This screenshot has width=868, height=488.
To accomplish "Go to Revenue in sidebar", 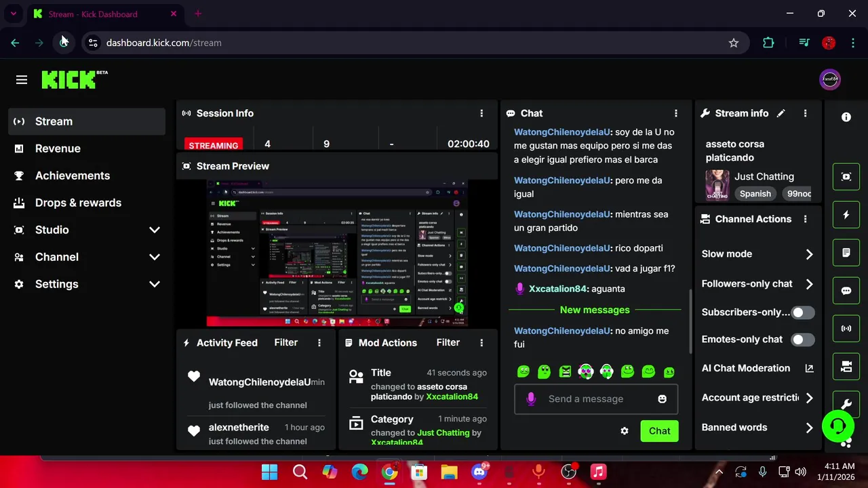I will tap(87, 148).
